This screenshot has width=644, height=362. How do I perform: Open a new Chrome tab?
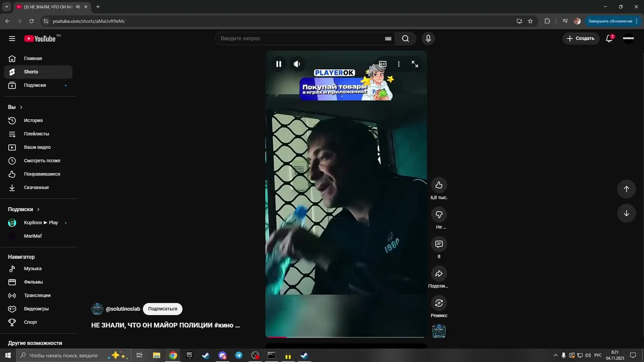(x=98, y=7)
